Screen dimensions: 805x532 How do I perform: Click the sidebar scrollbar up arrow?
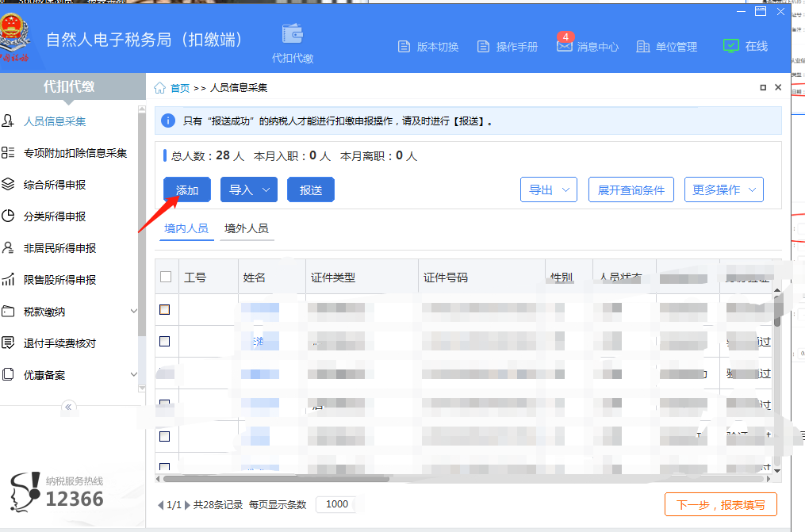coord(142,109)
